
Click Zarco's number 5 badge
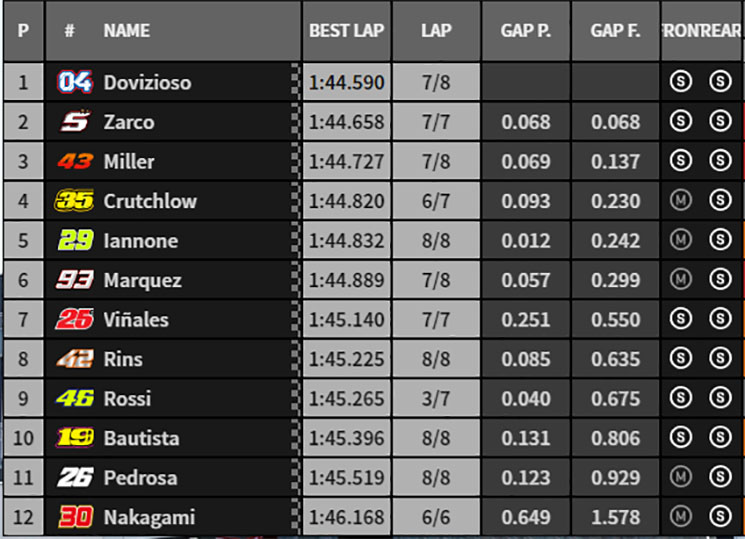pyautogui.click(x=76, y=121)
